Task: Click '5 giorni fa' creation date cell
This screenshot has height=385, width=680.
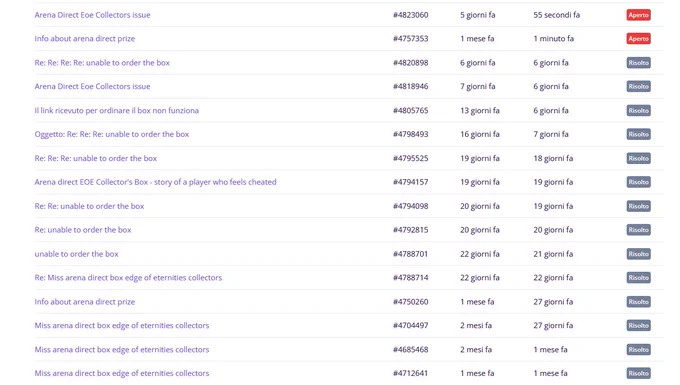Action: coord(477,15)
